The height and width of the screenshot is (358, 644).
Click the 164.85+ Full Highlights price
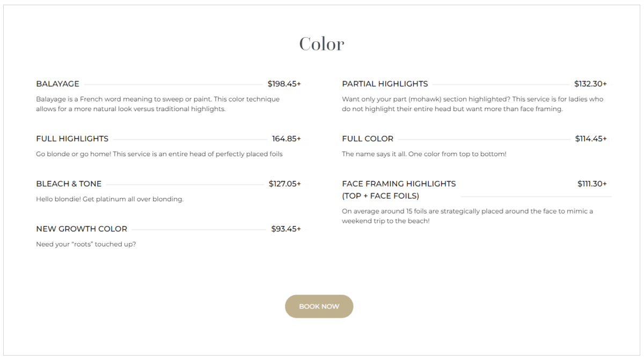pos(286,138)
